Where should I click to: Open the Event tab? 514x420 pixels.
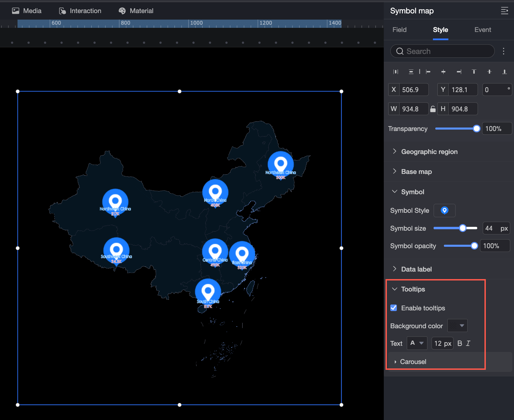(x=483, y=30)
